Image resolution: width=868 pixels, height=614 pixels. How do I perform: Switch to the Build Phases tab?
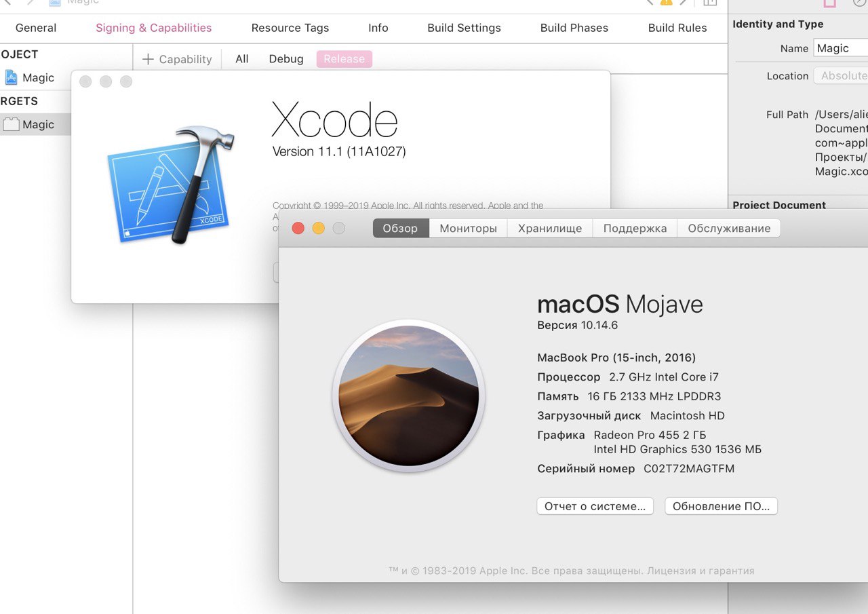click(x=574, y=28)
